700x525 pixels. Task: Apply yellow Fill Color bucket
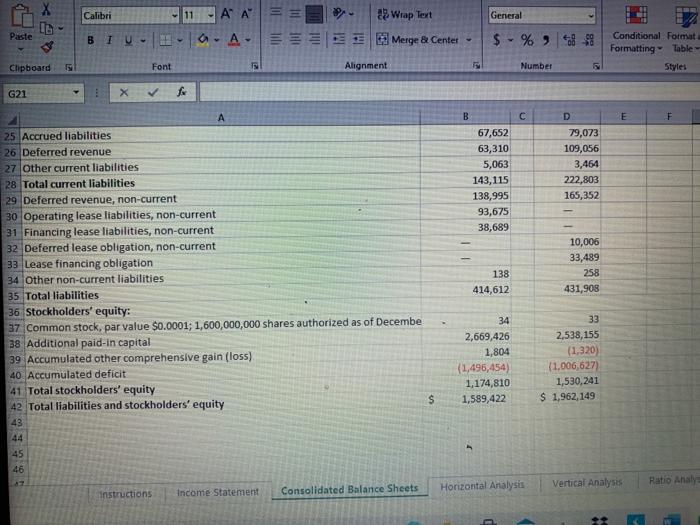(203, 40)
